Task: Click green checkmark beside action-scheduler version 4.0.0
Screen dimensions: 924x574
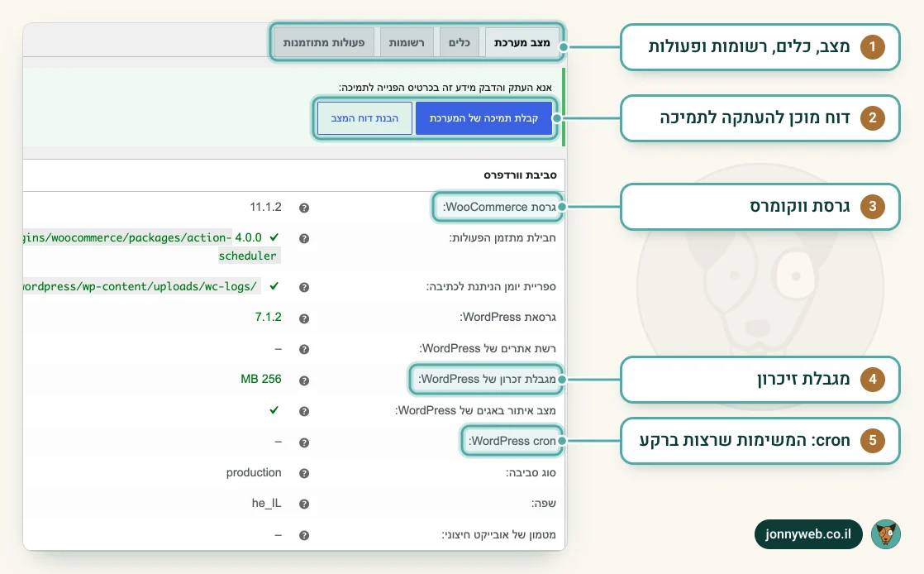Action: pos(274,237)
